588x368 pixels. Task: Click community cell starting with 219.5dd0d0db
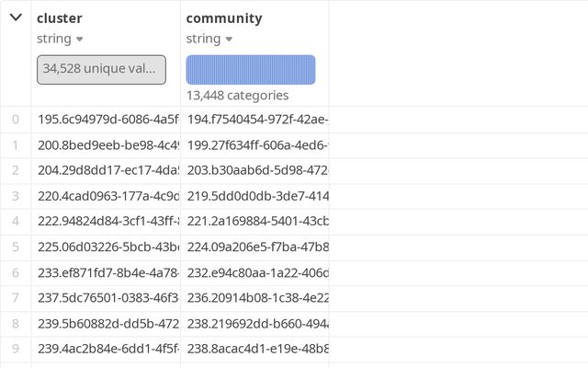256,196
